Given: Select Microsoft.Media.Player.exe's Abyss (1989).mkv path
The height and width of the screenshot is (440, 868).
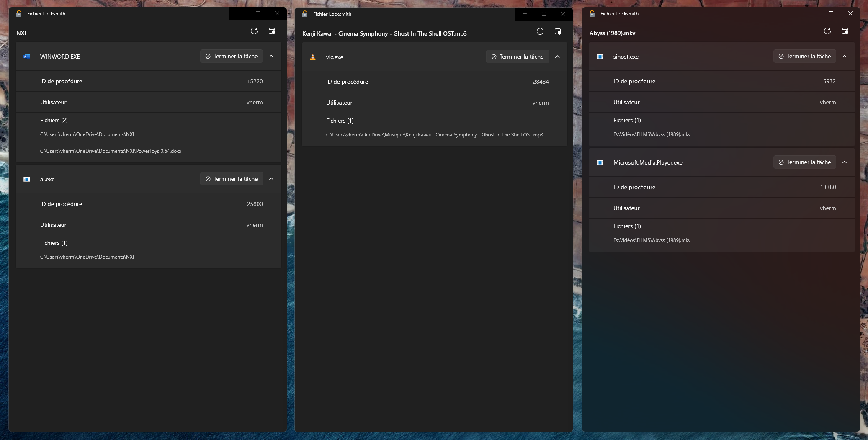Looking at the screenshot, I should tap(652, 240).
